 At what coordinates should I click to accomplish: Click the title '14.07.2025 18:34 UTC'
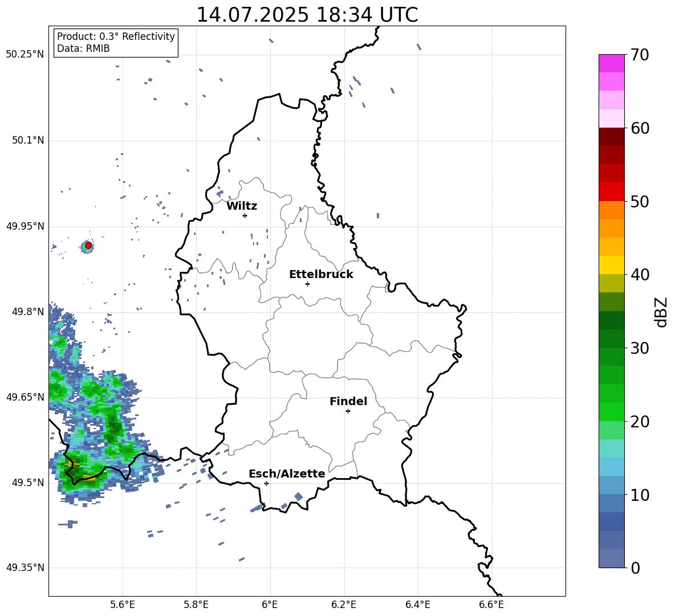point(307,15)
